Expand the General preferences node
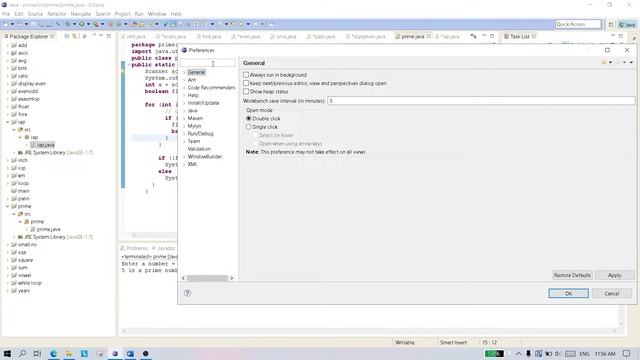Screen dimensions: 640x360 [184, 72]
